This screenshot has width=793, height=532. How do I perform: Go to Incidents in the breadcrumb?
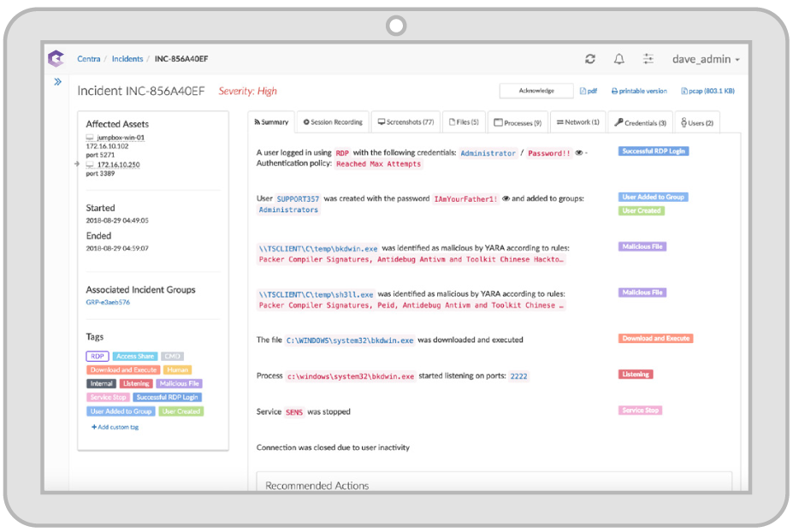(x=127, y=59)
